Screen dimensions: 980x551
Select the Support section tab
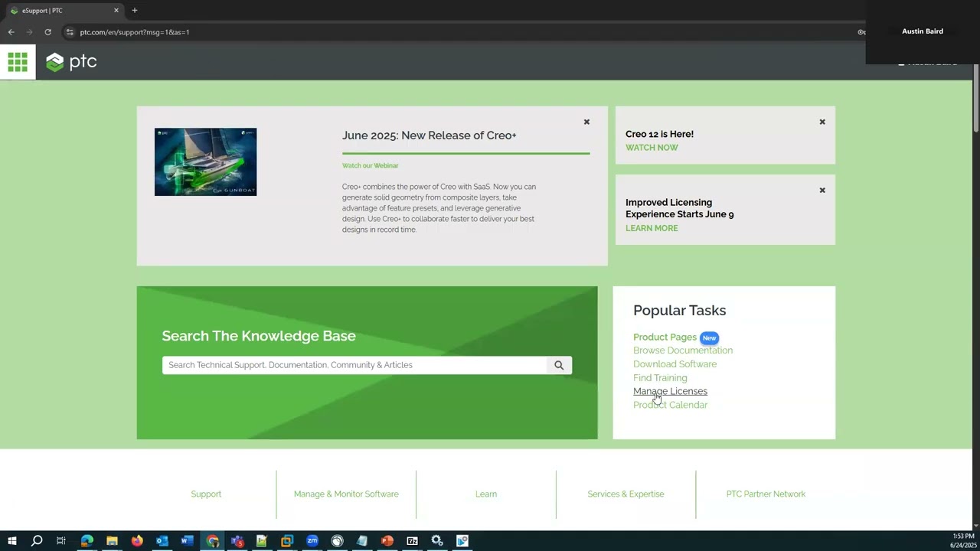click(206, 494)
